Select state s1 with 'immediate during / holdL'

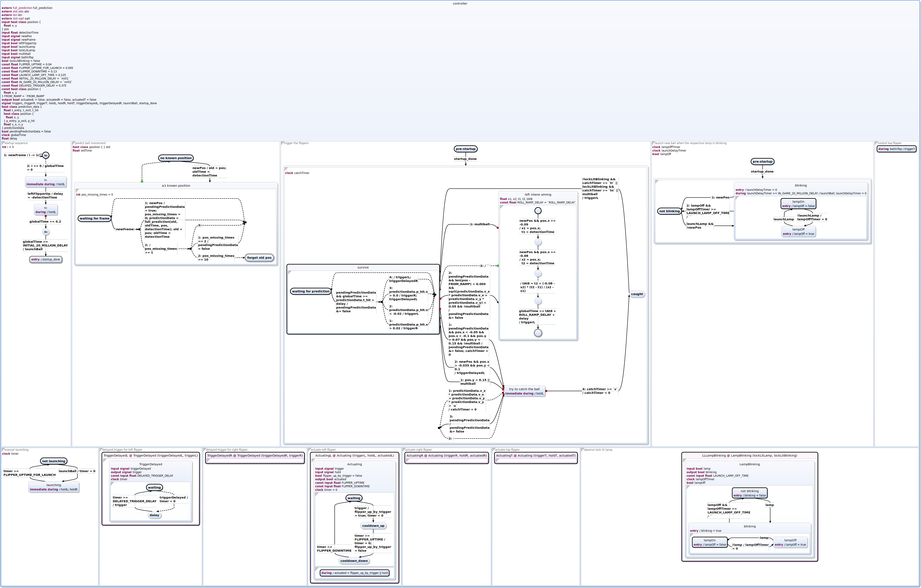(45, 182)
